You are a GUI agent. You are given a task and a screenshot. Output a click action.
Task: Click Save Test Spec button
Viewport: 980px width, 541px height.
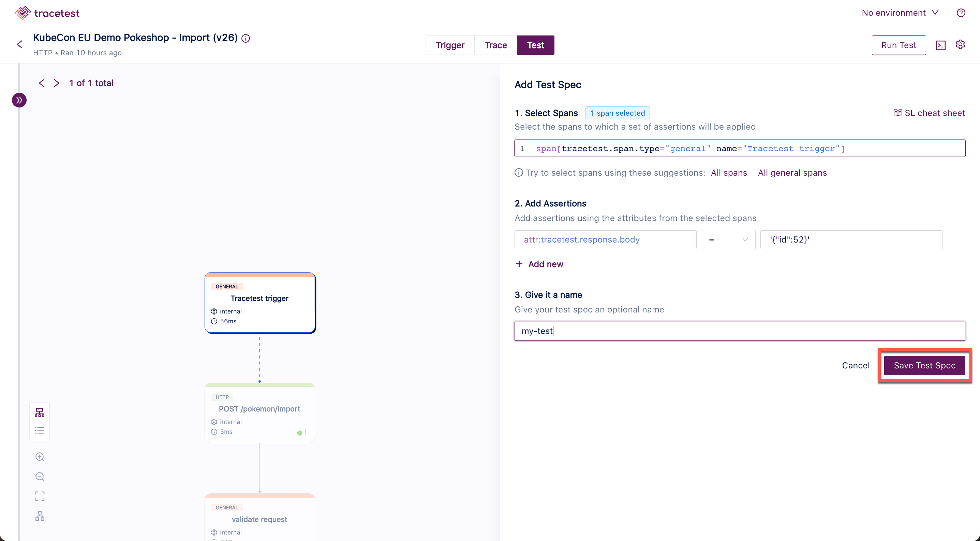tap(924, 366)
